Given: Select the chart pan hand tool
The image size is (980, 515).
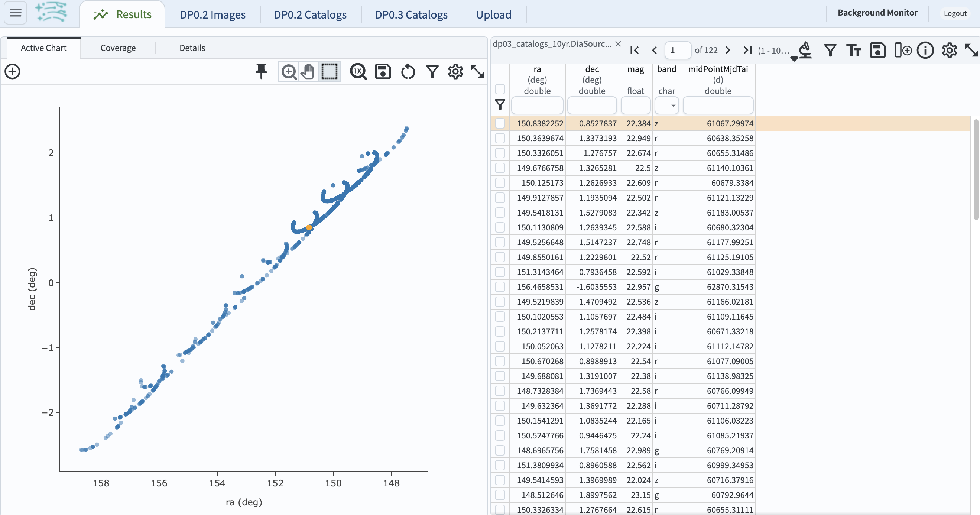Looking at the screenshot, I should tap(308, 72).
